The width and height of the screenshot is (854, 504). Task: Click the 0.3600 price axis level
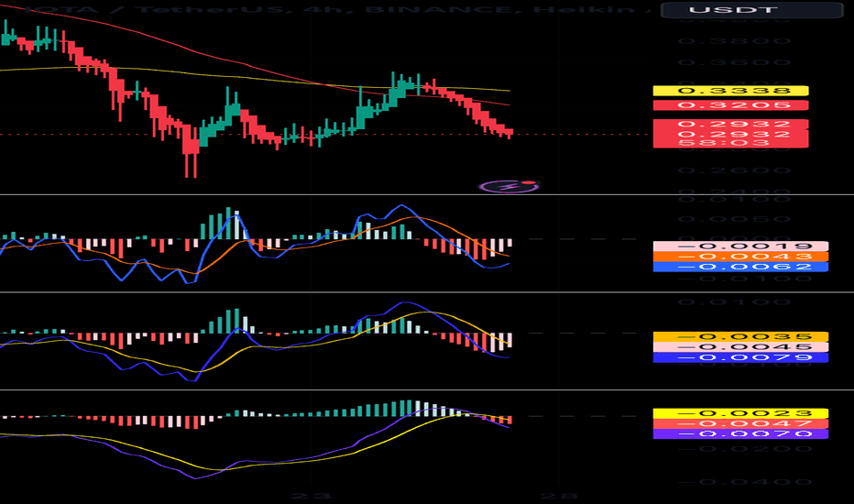click(734, 62)
